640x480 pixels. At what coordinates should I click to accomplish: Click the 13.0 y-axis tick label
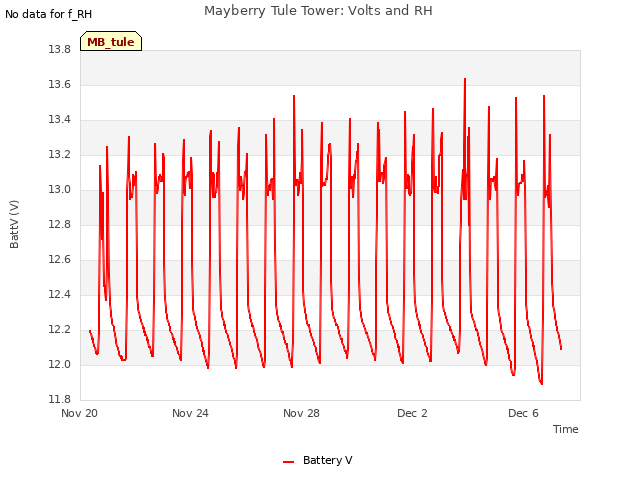[x=60, y=190]
